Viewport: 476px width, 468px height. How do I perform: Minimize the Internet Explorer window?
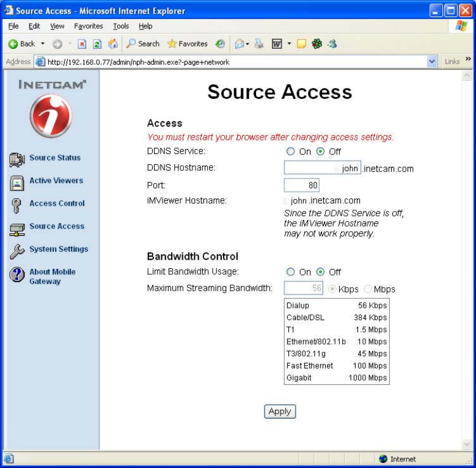pos(436,11)
